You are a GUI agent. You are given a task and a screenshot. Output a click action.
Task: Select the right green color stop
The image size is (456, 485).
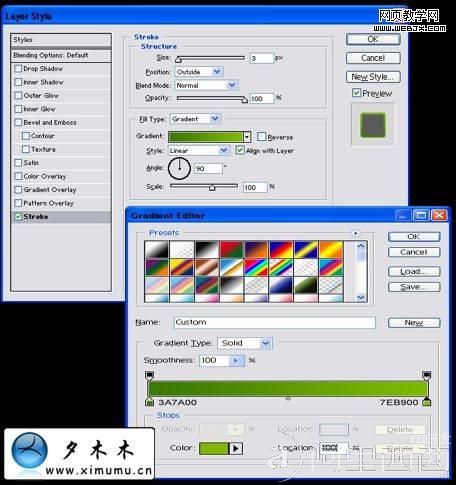427,401
